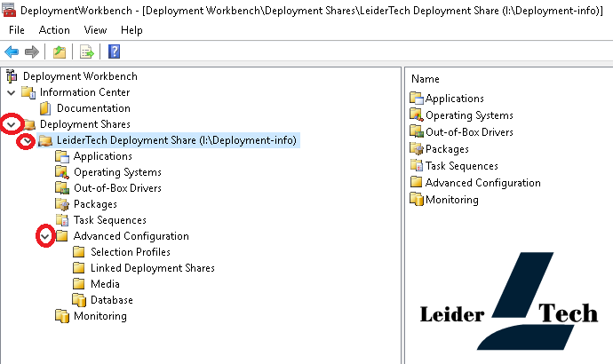613x364 pixels.
Task: Click Out-of-Box Drivers text in the Name list
Action: (470, 132)
